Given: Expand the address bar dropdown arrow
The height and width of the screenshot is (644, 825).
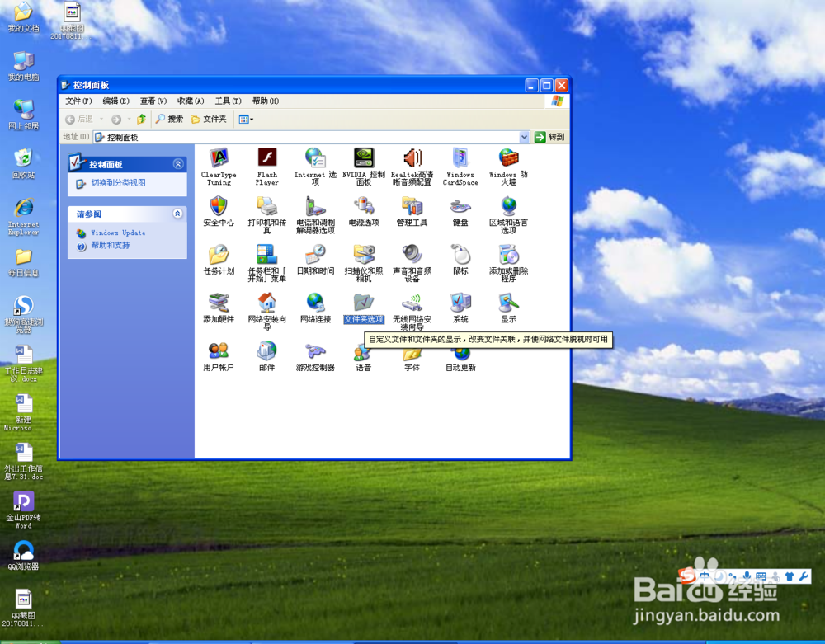Looking at the screenshot, I should [524, 137].
